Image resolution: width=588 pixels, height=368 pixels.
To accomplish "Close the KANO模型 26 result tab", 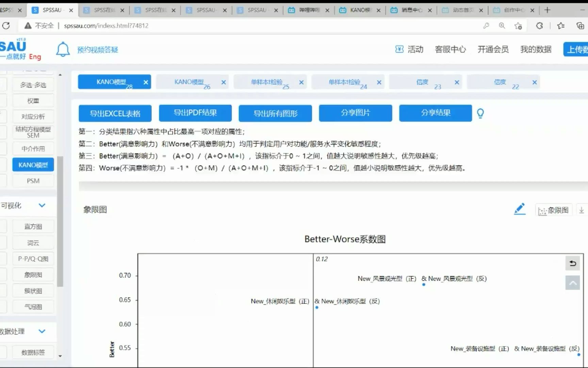I will (x=224, y=82).
